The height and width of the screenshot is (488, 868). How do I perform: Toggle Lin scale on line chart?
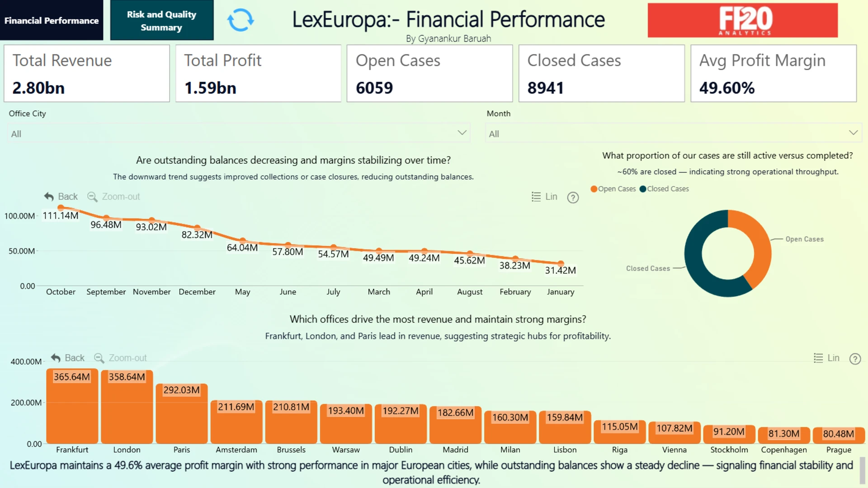click(544, 197)
